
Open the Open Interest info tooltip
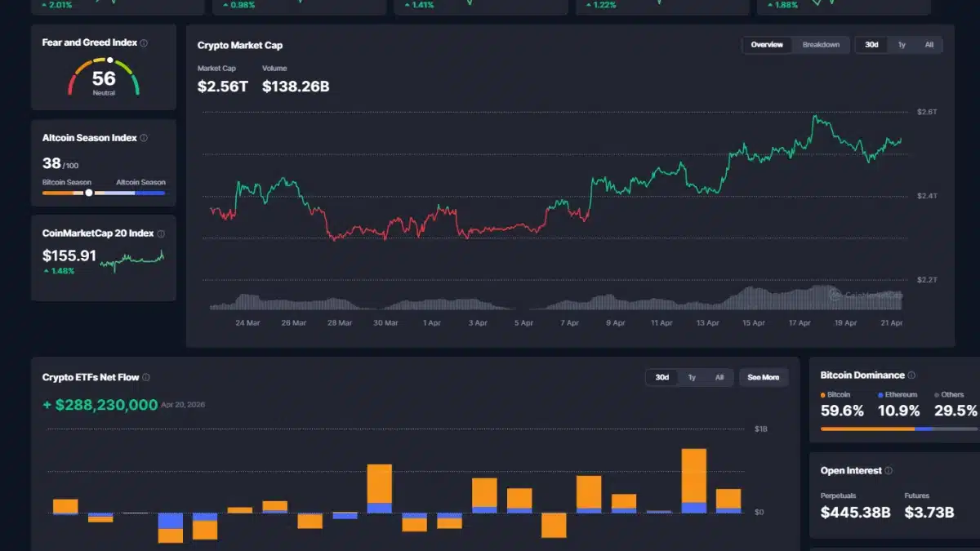(x=888, y=470)
